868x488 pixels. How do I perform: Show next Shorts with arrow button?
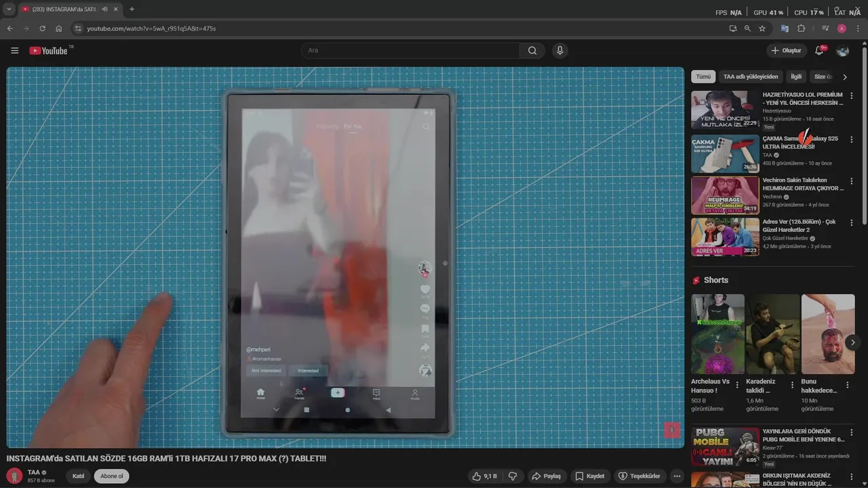pos(854,343)
